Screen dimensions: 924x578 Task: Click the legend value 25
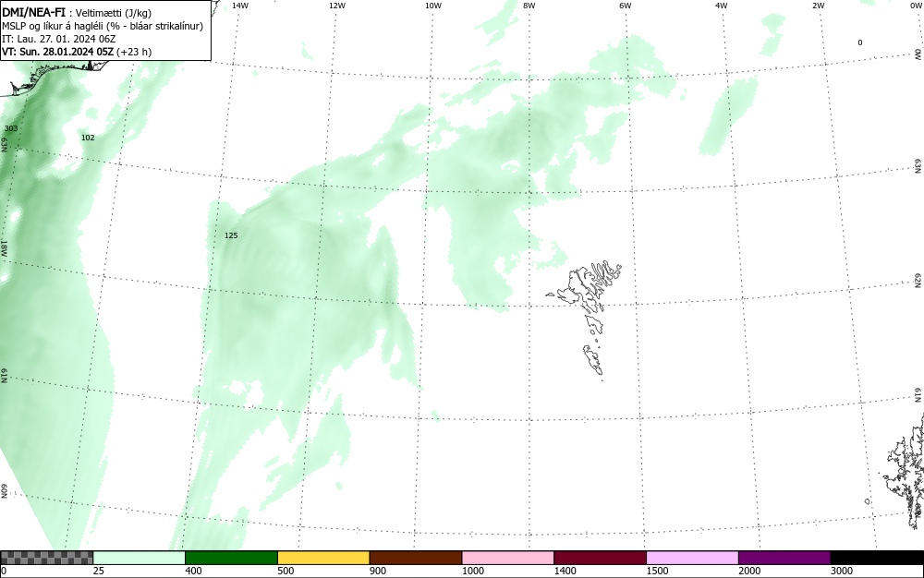point(99,571)
